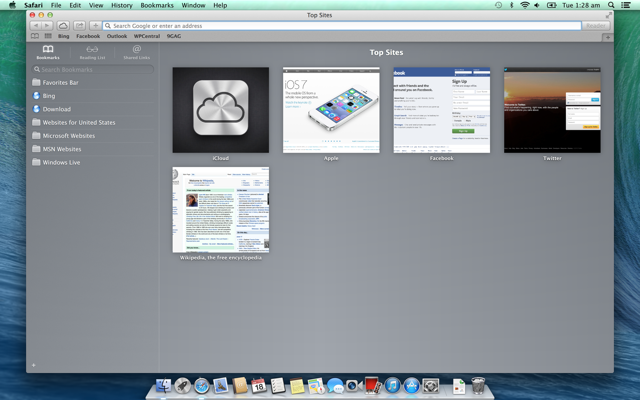Click the Share toolbar button
This screenshot has height=400, width=640.
[x=79, y=25]
